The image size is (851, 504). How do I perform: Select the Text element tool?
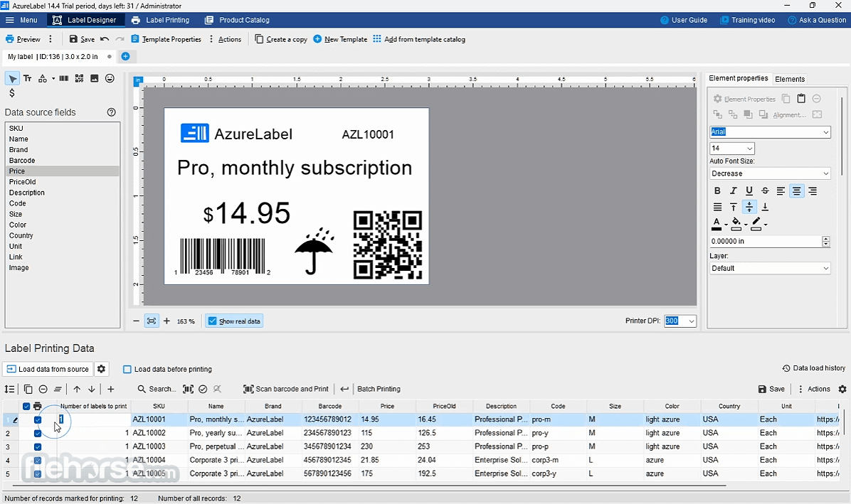coord(27,79)
